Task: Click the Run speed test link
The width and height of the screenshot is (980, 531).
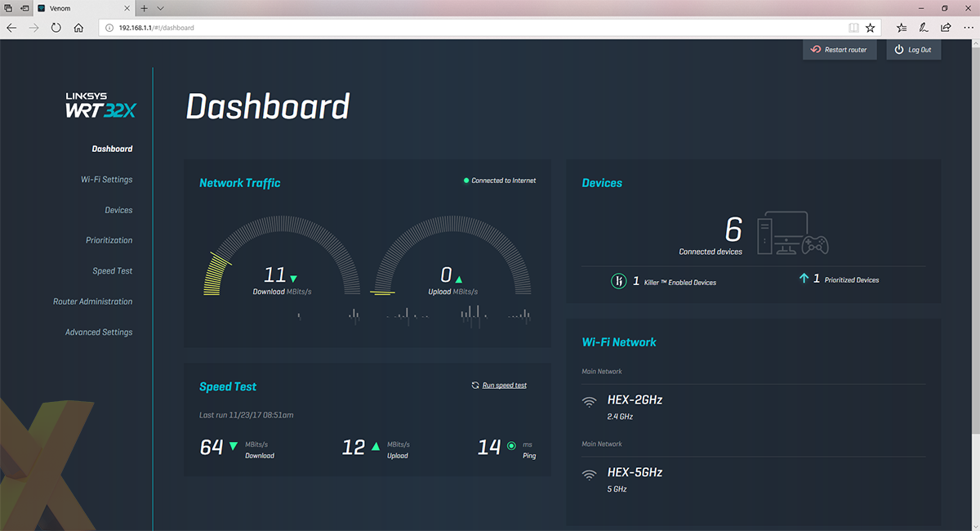Action: 503,384
